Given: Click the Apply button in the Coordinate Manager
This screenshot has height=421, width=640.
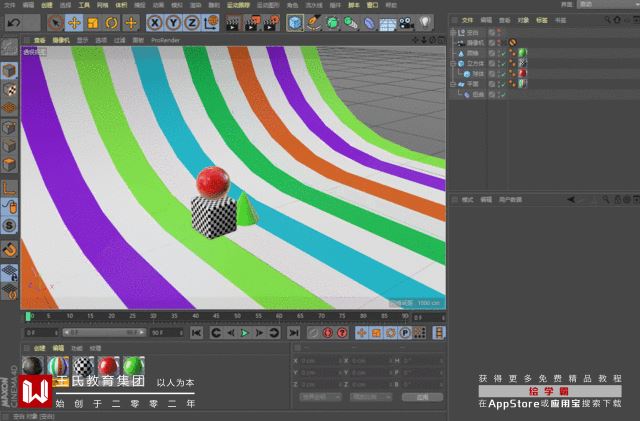Looking at the screenshot, I should click(422, 397).
